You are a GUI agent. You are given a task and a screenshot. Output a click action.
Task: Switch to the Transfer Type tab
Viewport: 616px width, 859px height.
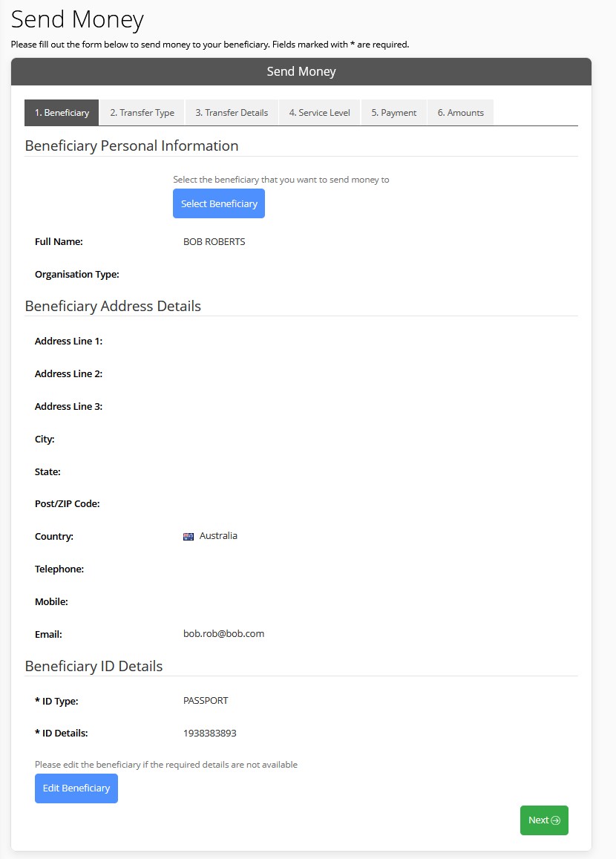click(x=142, y=112)
